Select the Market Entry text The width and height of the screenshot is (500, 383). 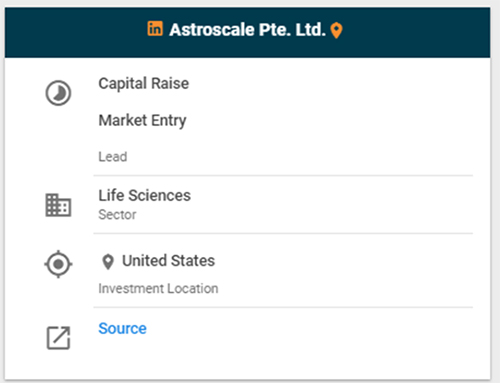(x=142, y=120)
